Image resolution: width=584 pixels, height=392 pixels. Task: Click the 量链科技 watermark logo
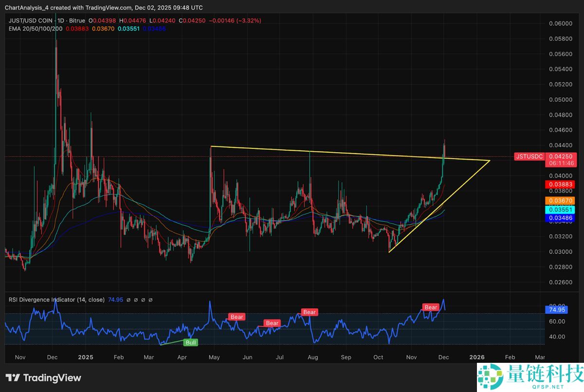point(530,376)
